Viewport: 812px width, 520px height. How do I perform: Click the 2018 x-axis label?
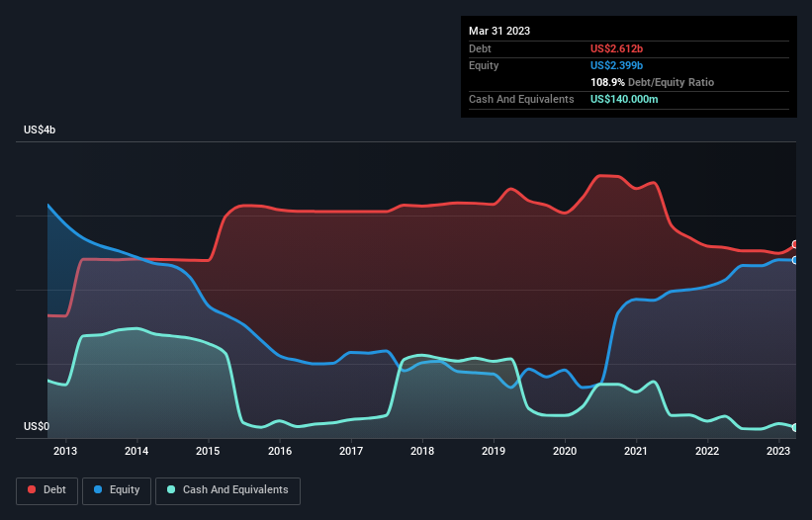422,451
